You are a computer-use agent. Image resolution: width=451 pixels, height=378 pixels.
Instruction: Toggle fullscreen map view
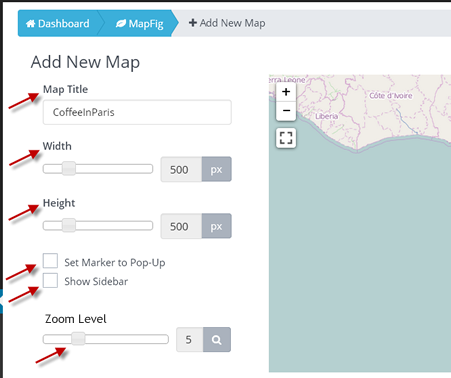pos(286,138)
